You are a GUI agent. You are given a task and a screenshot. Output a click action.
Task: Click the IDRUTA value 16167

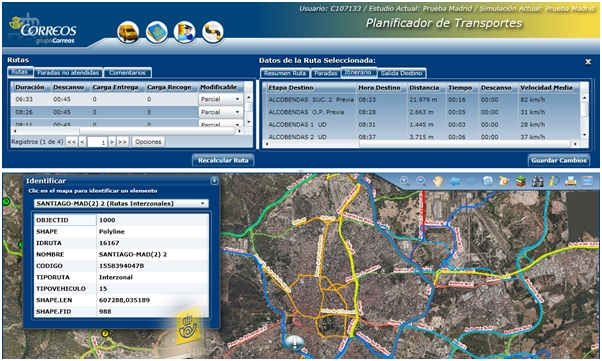[109, 243]
